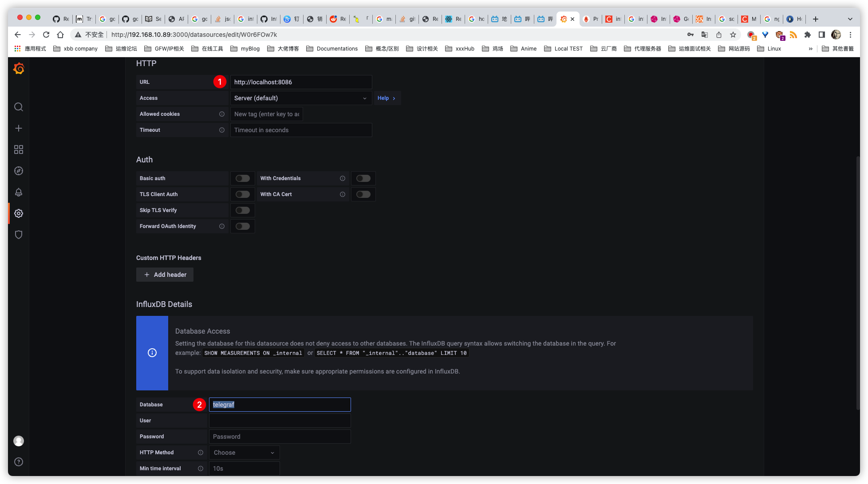Open the 應用程式 apps shortcut

[30, 49]
